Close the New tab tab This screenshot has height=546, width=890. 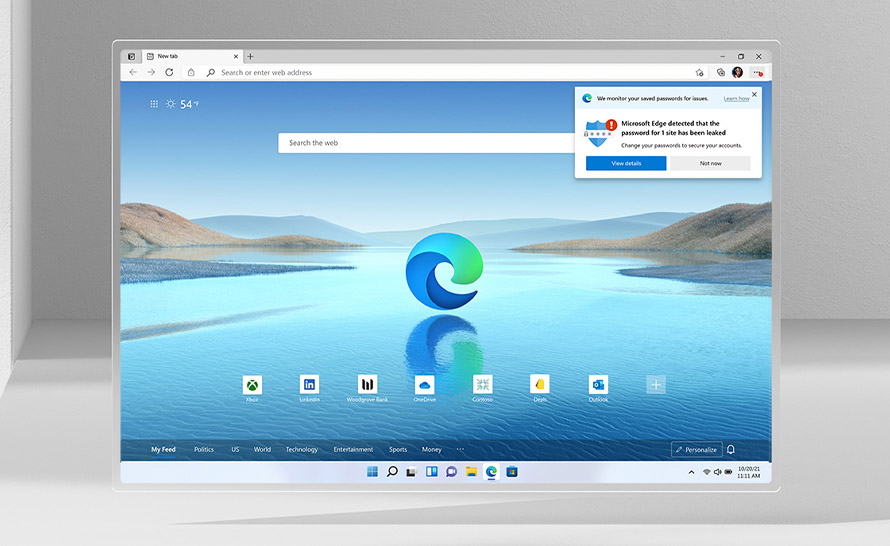[x=236, y=56]
